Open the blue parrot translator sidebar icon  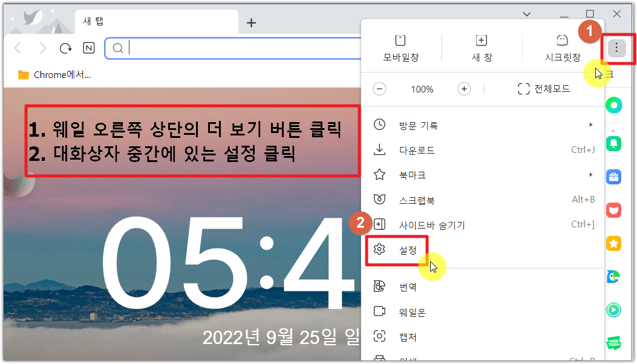pyautogui.click(x=614, y=277)
